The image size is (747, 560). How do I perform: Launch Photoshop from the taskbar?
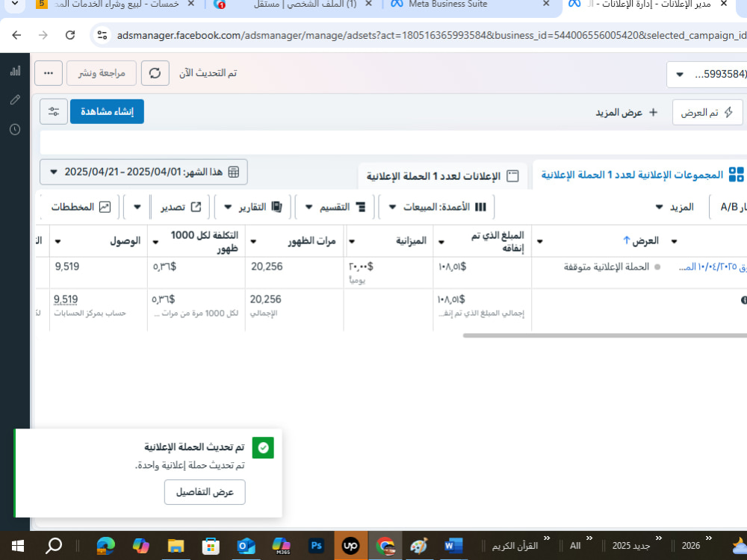point(316,546)
